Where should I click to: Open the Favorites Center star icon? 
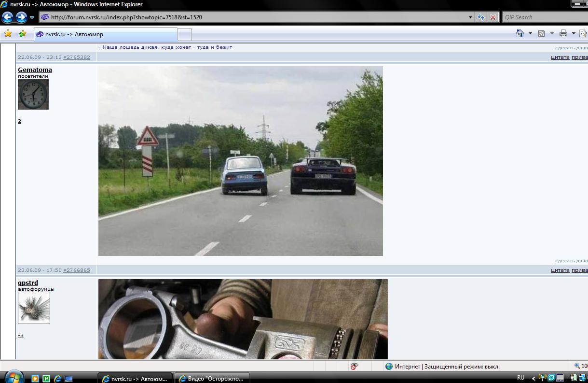pos(8,34)
